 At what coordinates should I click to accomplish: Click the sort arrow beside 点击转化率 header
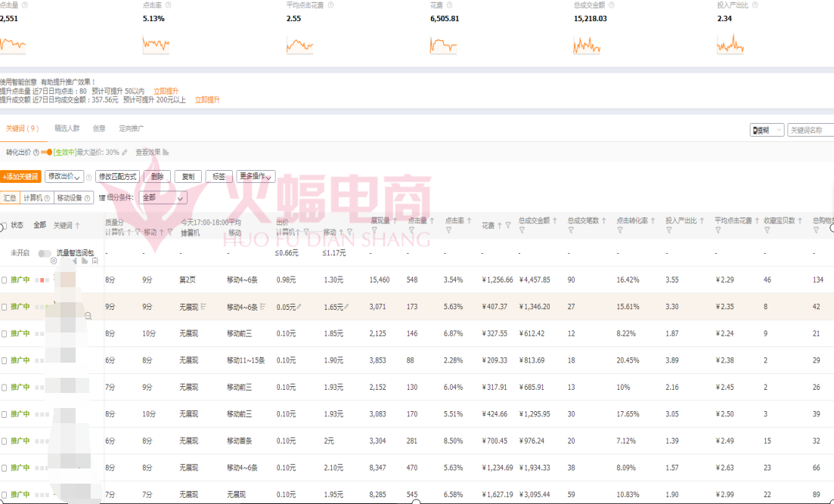coord(651,221)
